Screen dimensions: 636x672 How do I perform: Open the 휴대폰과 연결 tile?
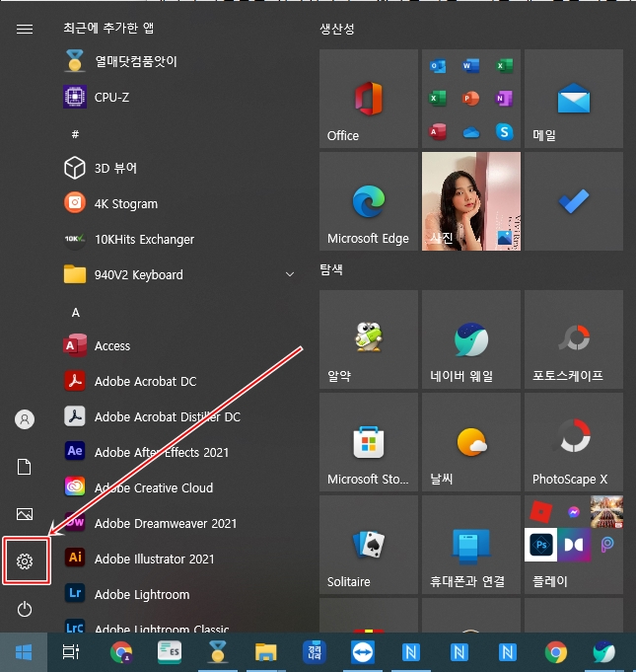[x=471, y=545]
